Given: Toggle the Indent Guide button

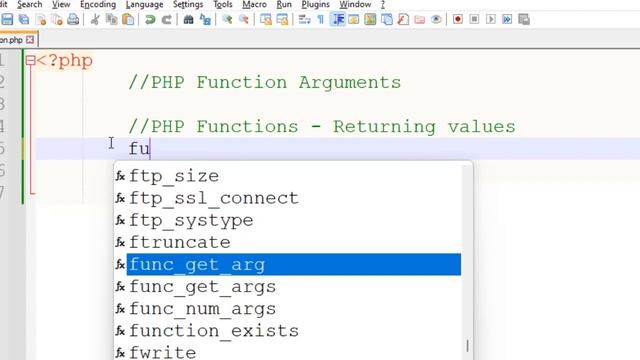Looking at the screenshot, I should tap(338, 19).
